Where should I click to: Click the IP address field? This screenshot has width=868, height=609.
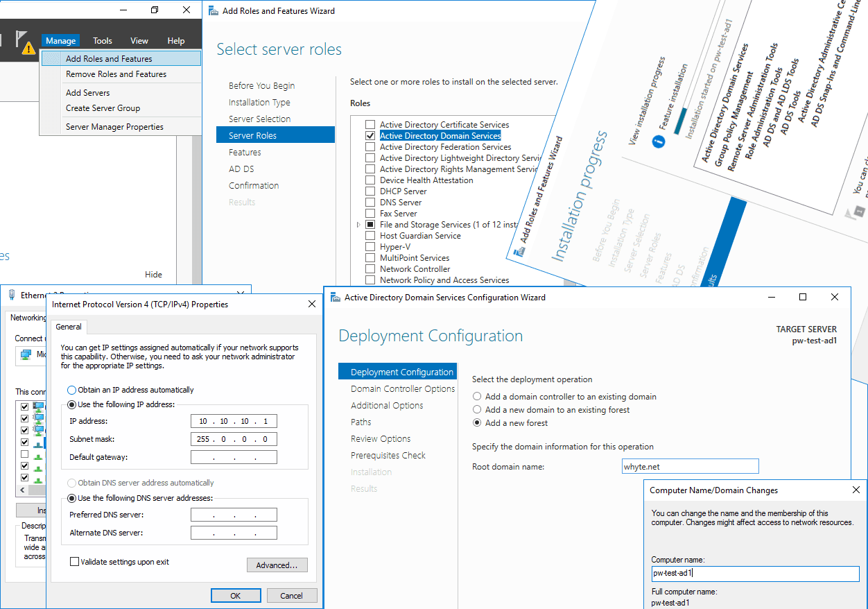[x=234, y=421]
